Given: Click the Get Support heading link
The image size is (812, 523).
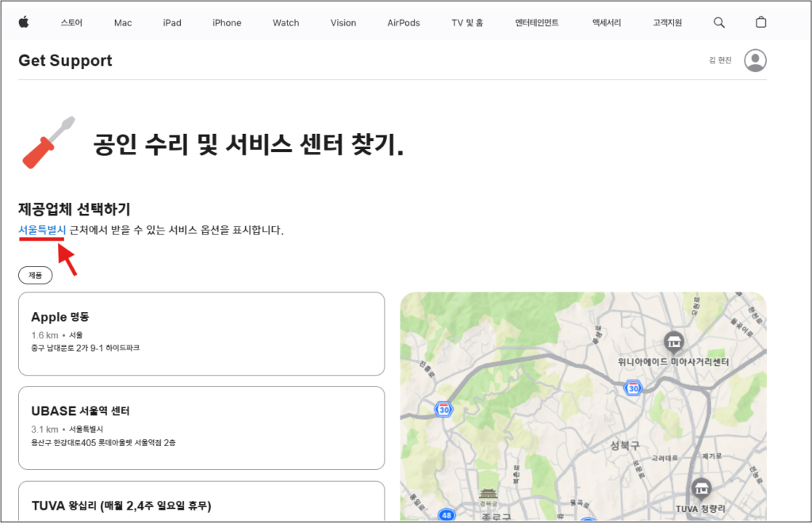Looking at the screenshot, I should pyautogui.click(x=65, y=60).
